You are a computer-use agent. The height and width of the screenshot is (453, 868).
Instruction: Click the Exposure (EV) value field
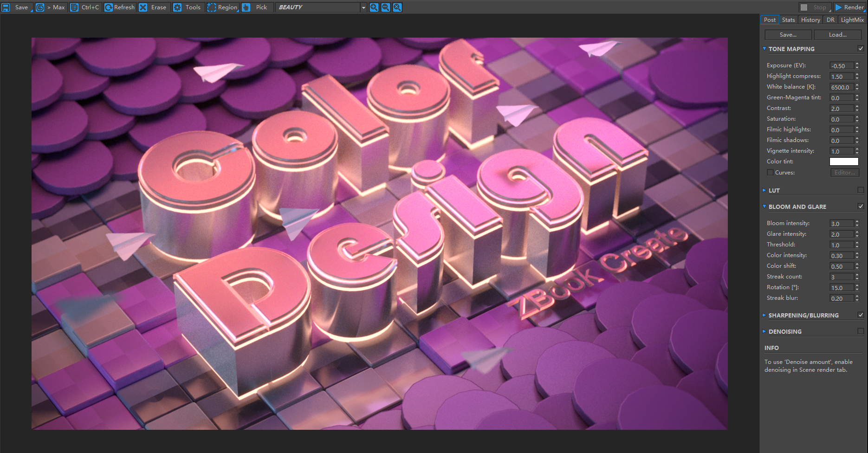pos(842,66)
